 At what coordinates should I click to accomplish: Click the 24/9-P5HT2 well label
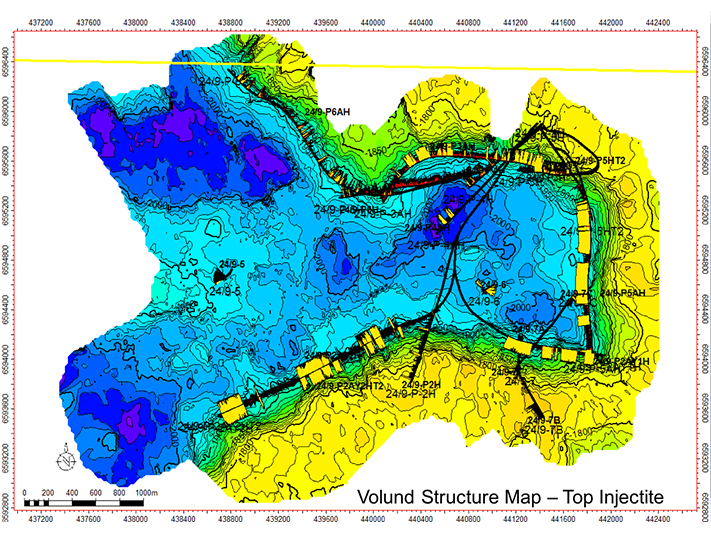click(600, 160)
